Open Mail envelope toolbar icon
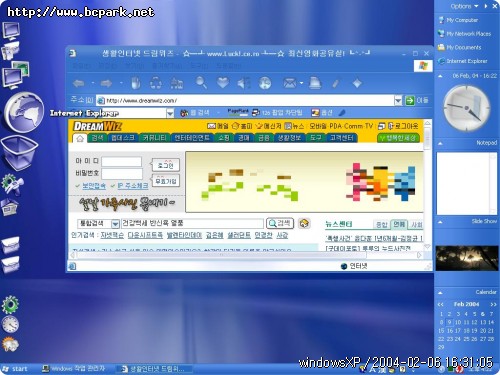This screenshot has width=500, height=375. point(289,83)
